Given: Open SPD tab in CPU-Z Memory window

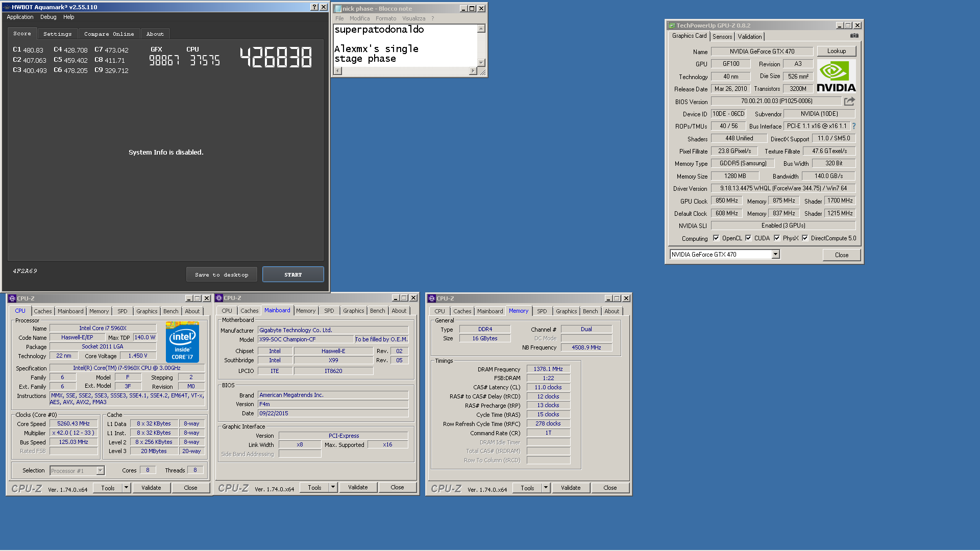Looking at the screenshot, I should (x=542, y=311).
